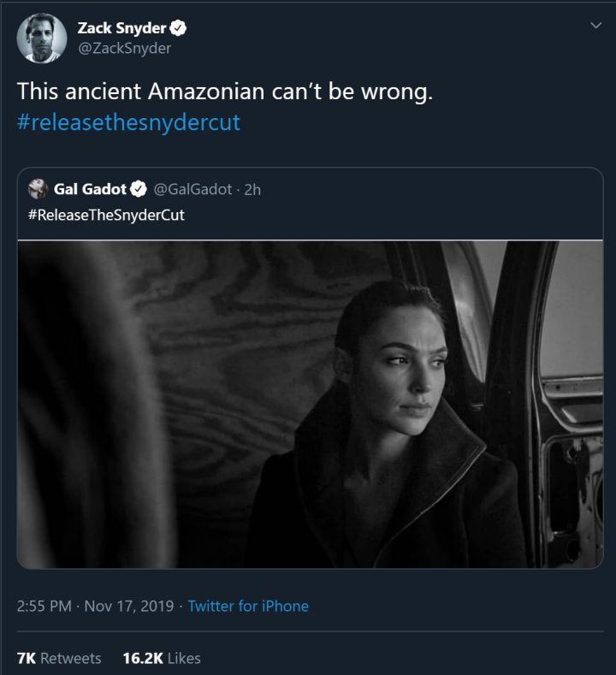View the 7K Retweets list

coord(59,658)
